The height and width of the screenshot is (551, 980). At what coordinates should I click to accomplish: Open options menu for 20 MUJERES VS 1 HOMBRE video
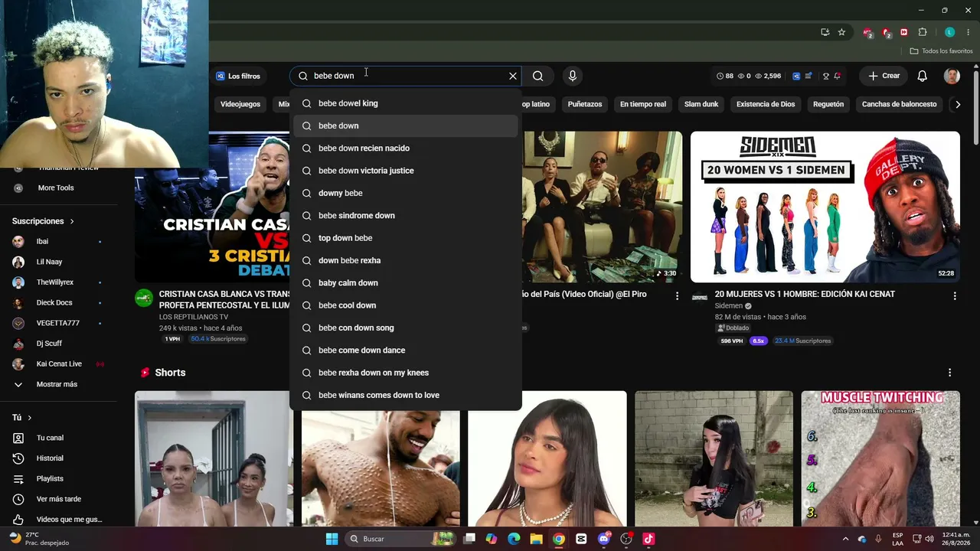coord(955,295)
